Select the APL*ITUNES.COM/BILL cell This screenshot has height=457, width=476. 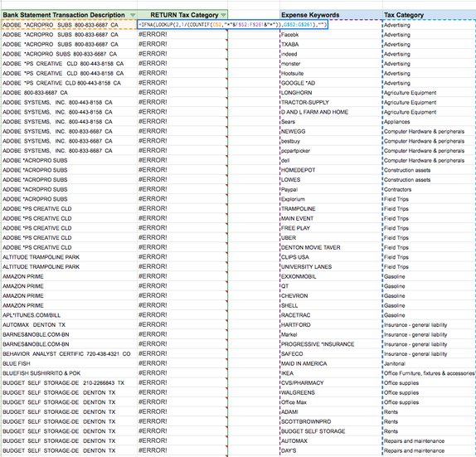pos(69,315)
